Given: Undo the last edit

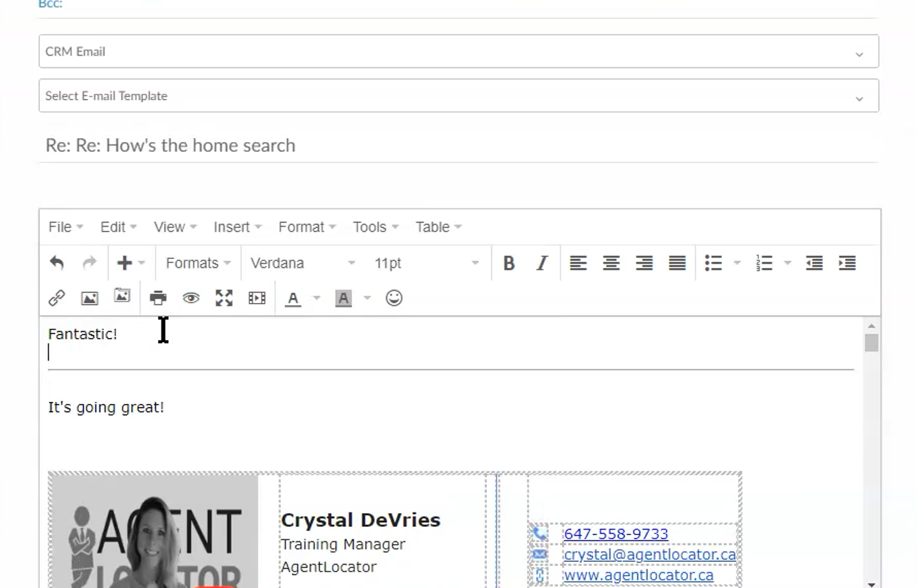Looking at the screenshot, I should (x=57, y=263).
